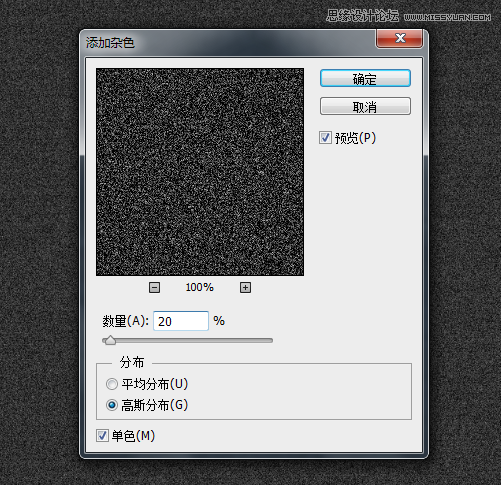Click the 取消 button to cancel

365,106
